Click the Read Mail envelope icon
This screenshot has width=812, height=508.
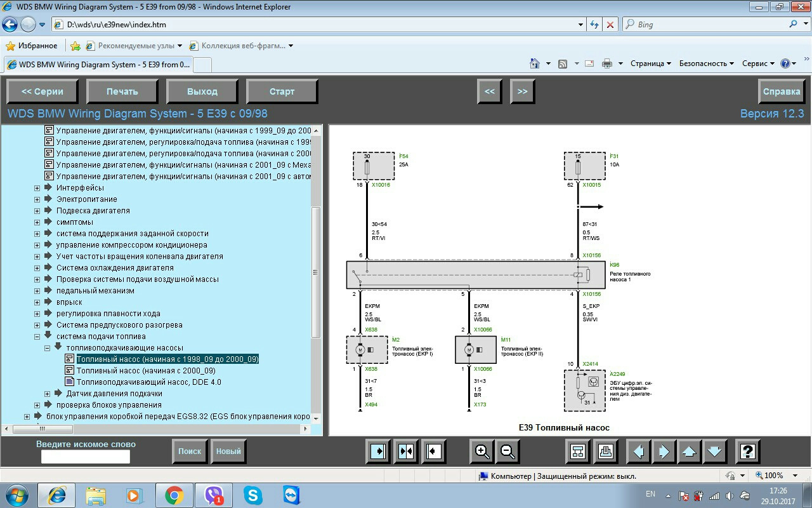[x=589, y=63]
